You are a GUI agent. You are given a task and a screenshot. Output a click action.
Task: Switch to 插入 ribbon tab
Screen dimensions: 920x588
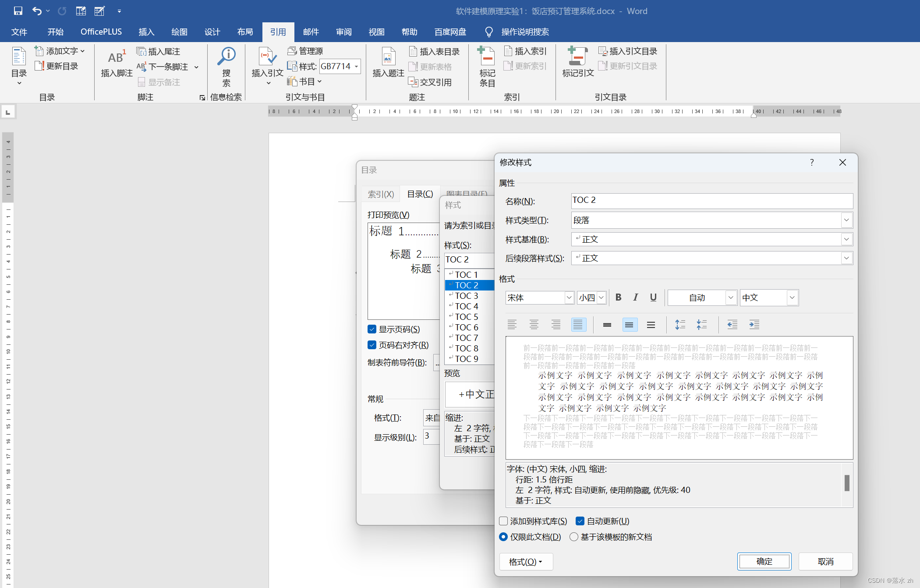click(146, 32)
